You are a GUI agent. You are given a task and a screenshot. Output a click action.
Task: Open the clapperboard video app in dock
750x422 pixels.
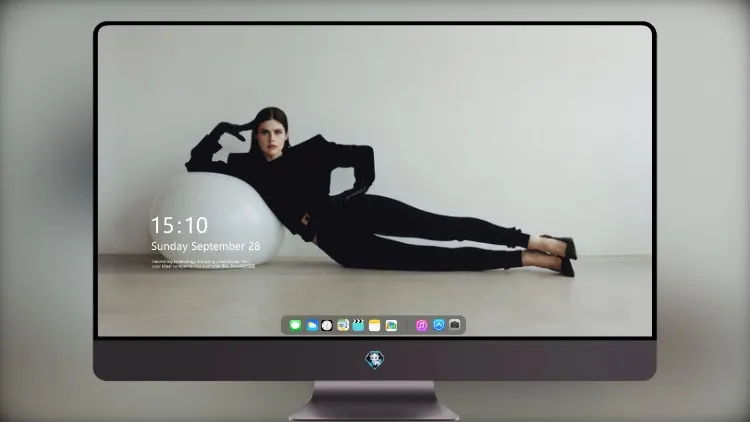click(x=358, y=326)
